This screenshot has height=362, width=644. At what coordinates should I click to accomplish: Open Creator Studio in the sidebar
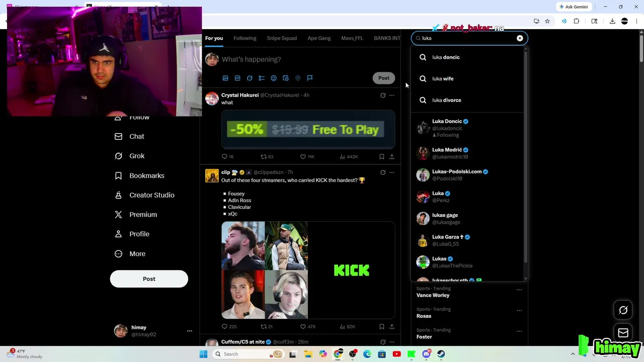(x=144, y=195)
